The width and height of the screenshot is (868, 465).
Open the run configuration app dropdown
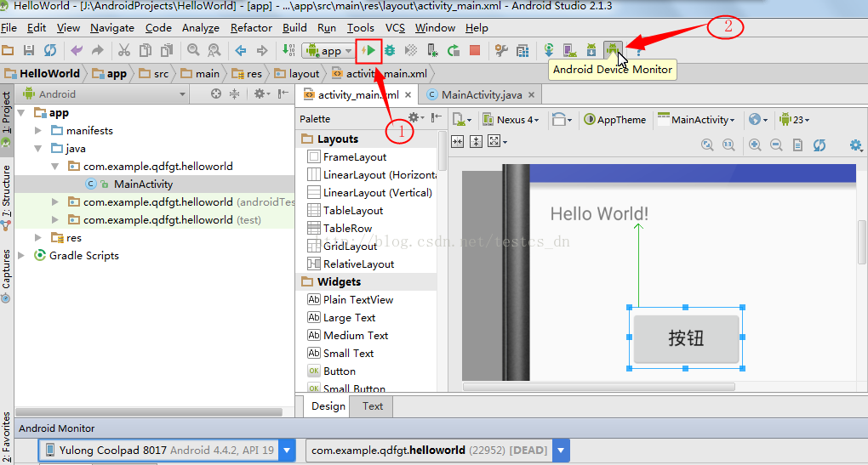point(328,51)
